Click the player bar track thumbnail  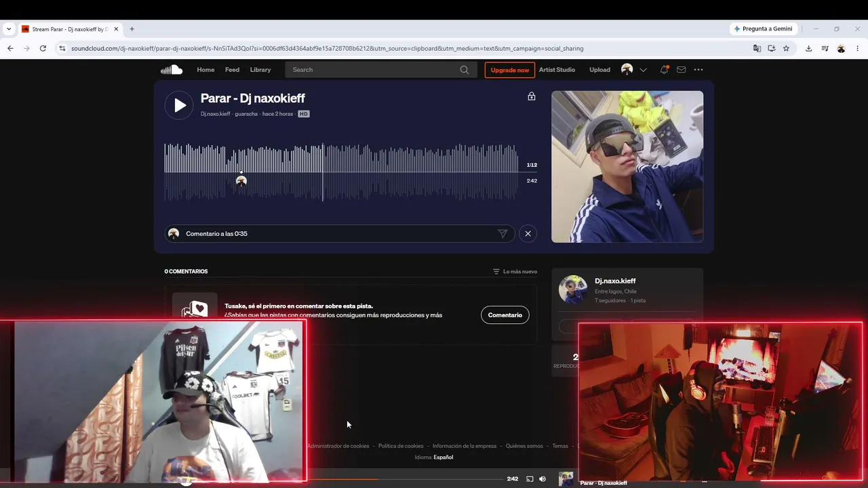coord(566,479)
